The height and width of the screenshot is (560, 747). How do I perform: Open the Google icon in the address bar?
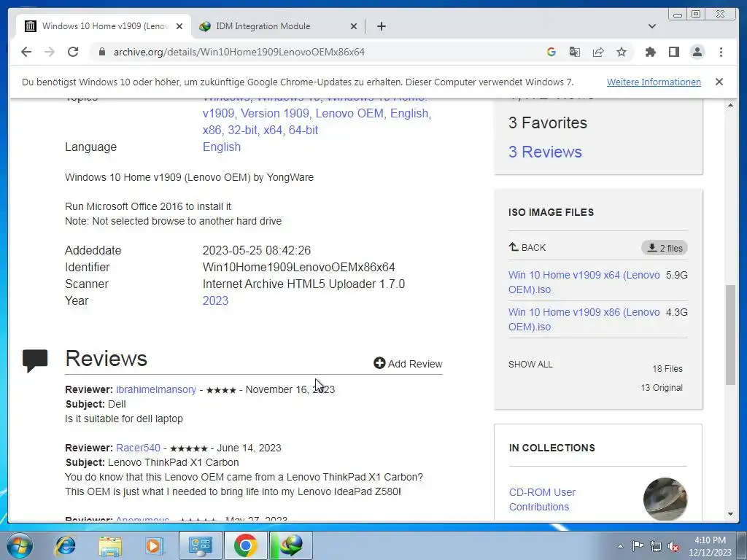(x=551, y=52)
